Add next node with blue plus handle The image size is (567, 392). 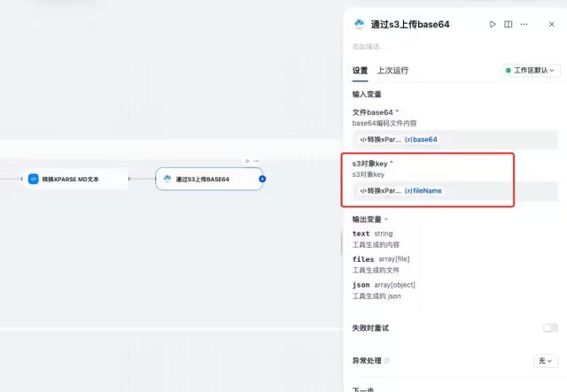(x=262, y=179)
